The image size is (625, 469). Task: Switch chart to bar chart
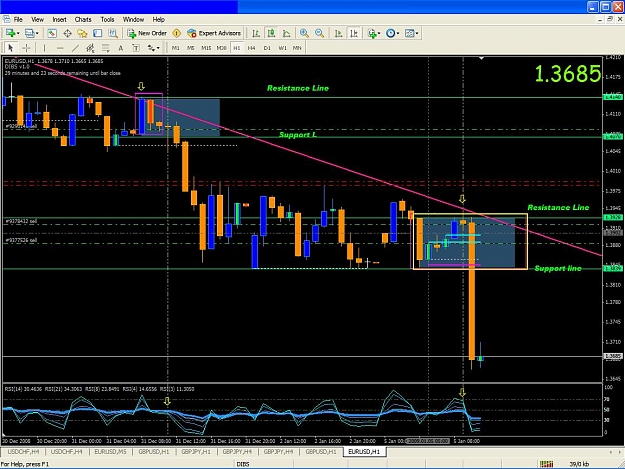click(x=256, y=33)
